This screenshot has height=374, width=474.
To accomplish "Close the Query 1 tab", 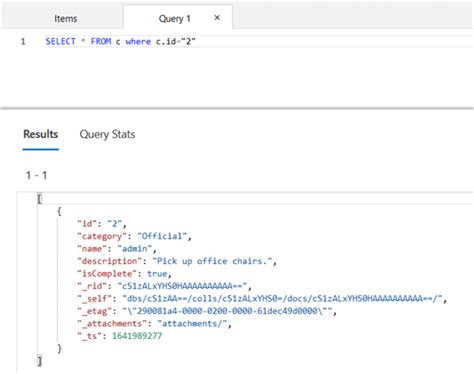I will 217,18.
